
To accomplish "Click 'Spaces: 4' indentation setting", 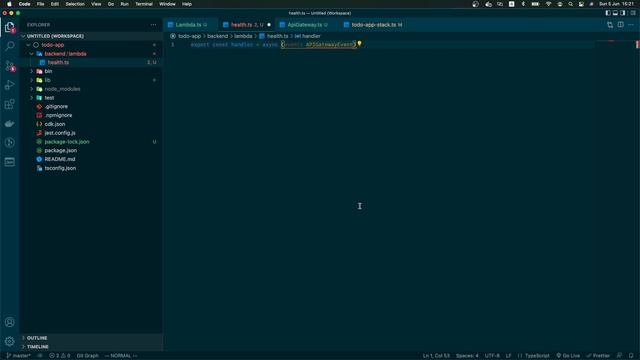I will [x=467, y=356].
